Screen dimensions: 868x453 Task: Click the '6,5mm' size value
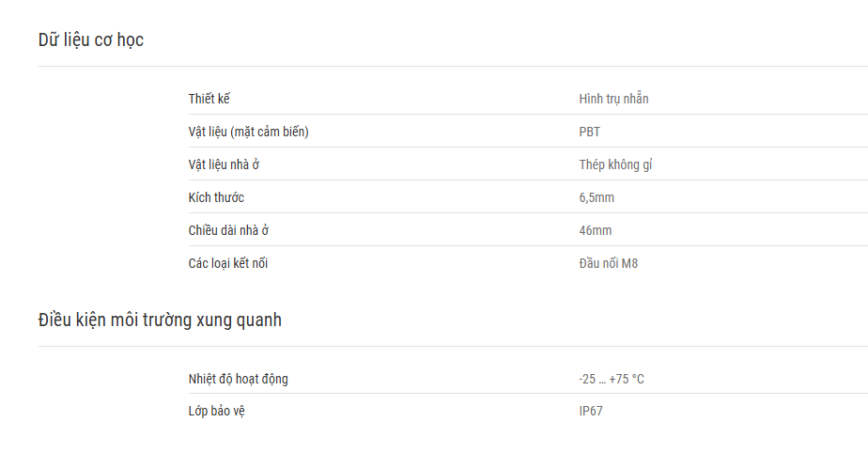click(x=597, y=197)
